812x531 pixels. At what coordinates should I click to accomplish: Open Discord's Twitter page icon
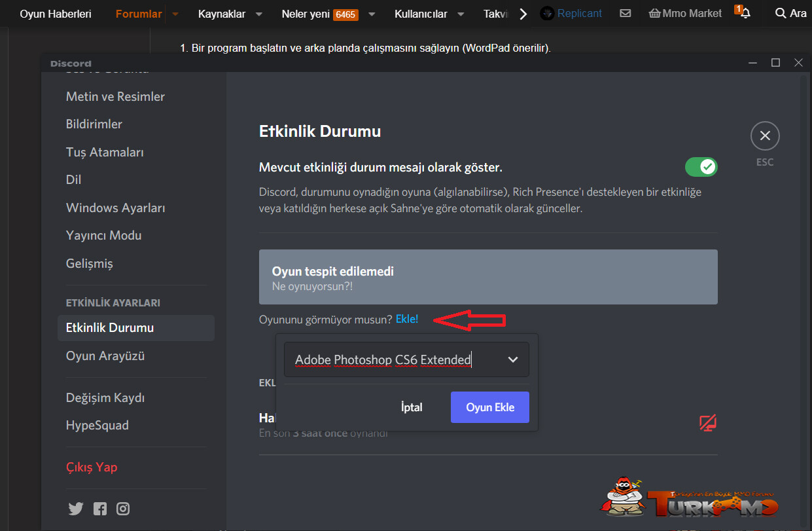[x=76, y=509]
